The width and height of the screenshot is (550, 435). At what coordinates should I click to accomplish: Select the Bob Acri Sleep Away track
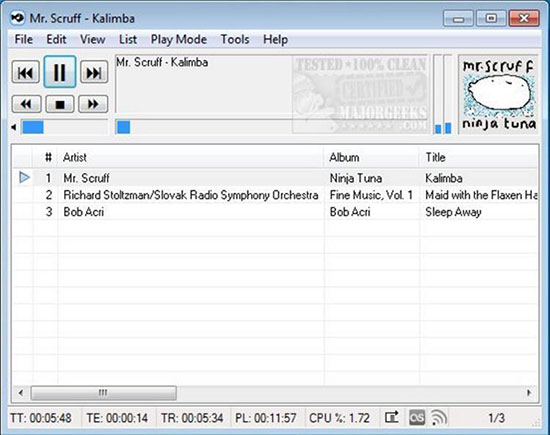click(275, 212)
